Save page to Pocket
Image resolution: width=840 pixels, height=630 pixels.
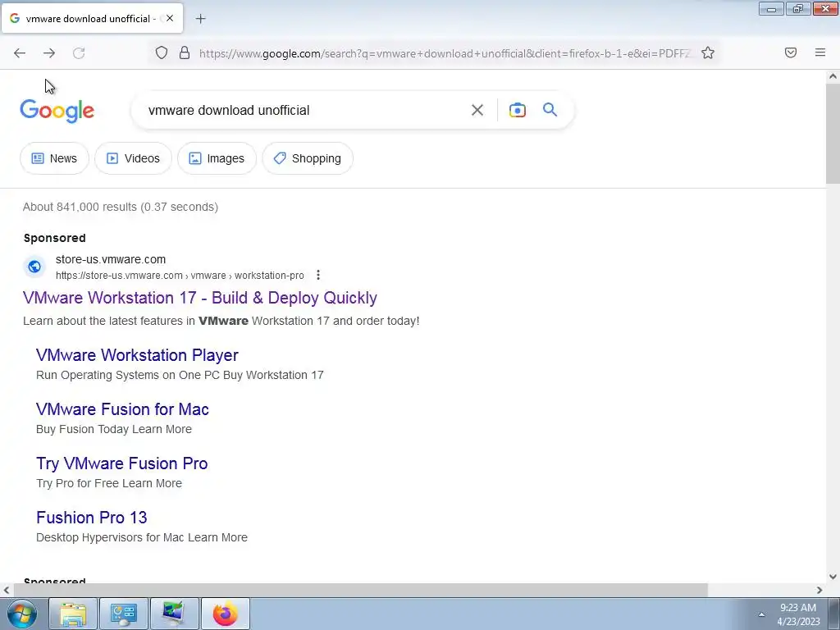[791, 52]
